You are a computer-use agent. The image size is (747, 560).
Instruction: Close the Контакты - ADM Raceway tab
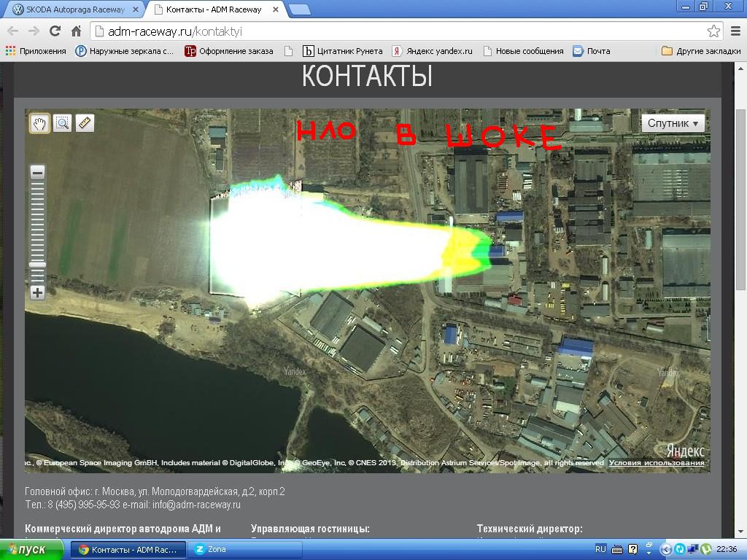click(x=275, y=9)
